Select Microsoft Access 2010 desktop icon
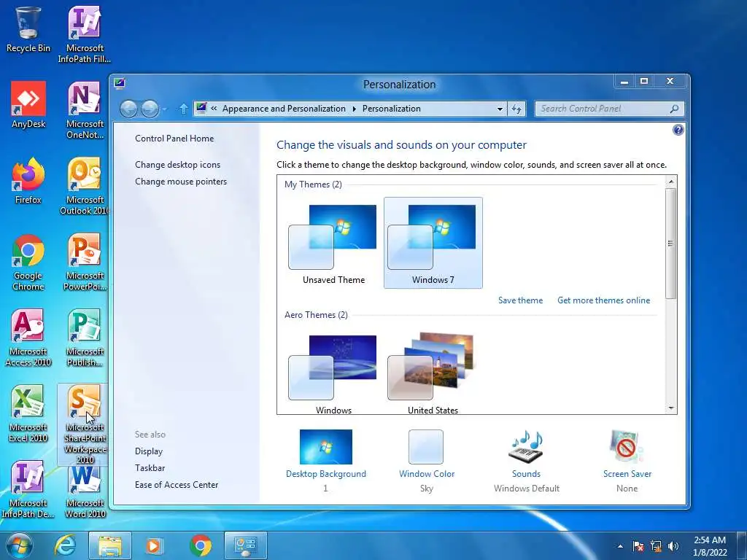This screenshot has width=747, height=560. pos(28,338)
